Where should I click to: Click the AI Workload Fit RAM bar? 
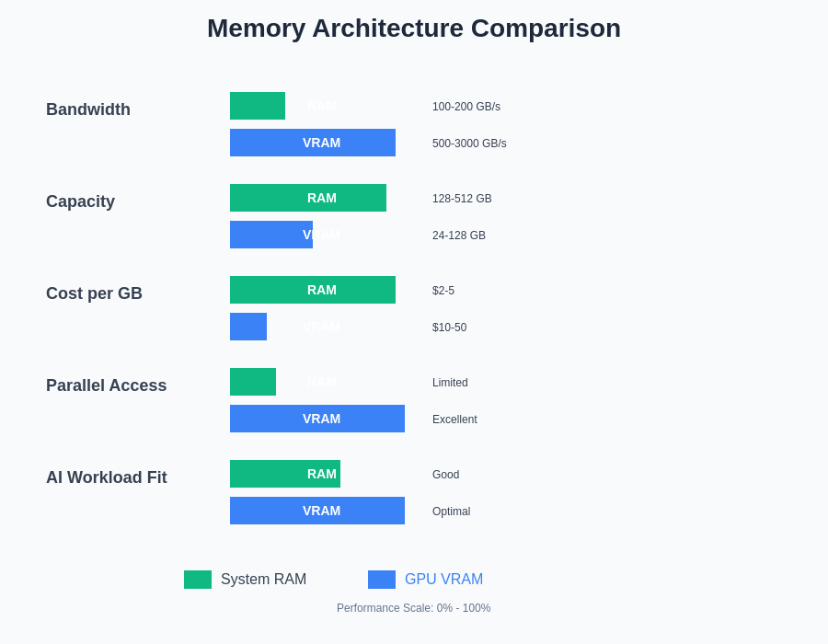click(285, 474)
